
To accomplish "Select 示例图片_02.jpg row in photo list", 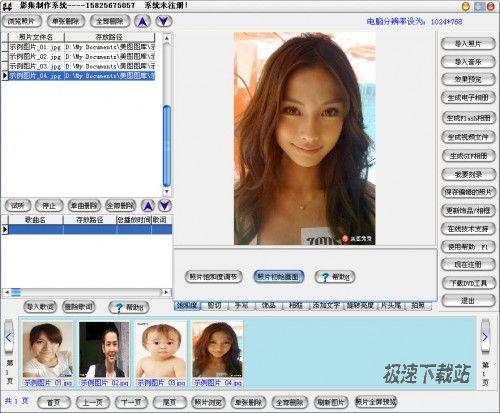I will (82, 56).
